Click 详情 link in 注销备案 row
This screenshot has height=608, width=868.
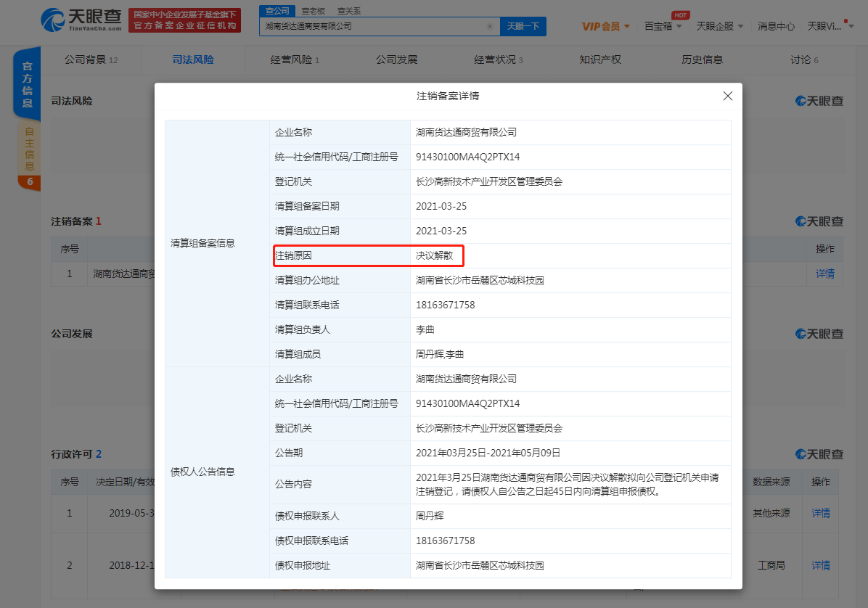(x=824, y=274)
